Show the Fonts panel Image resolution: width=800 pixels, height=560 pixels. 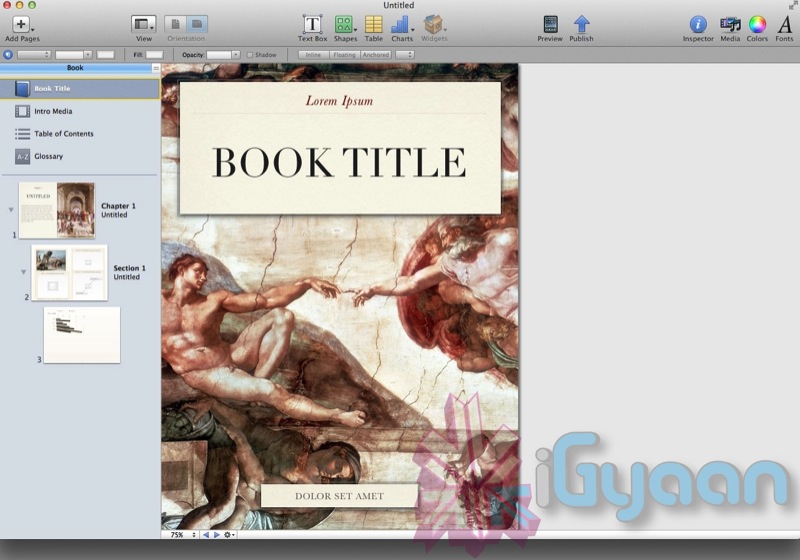coord(784,24)
